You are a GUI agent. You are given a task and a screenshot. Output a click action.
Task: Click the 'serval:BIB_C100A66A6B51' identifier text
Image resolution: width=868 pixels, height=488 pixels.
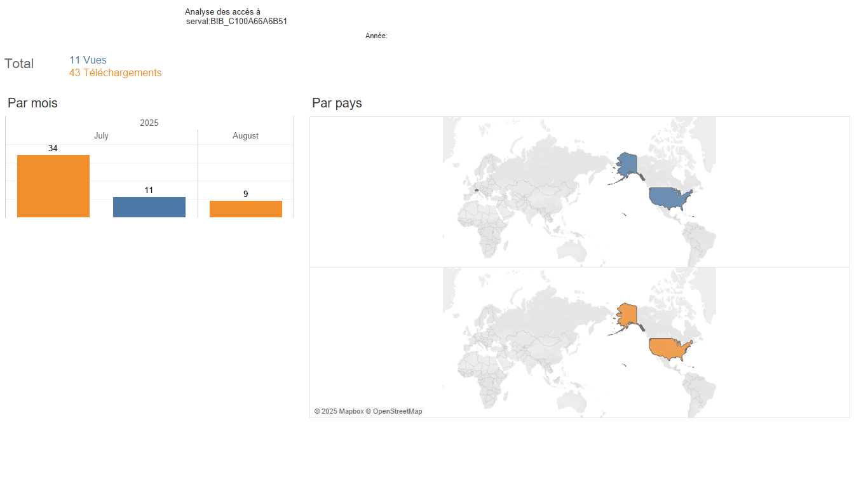coord(237,21)
